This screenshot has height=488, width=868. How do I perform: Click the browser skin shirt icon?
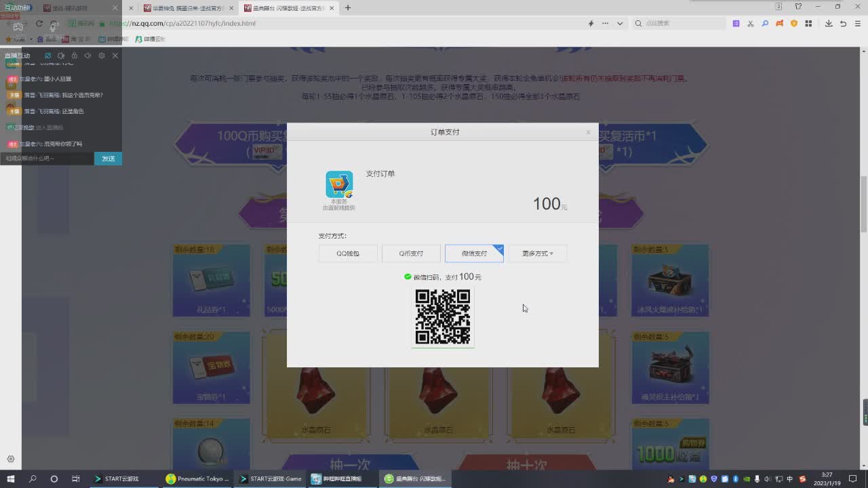798,7
